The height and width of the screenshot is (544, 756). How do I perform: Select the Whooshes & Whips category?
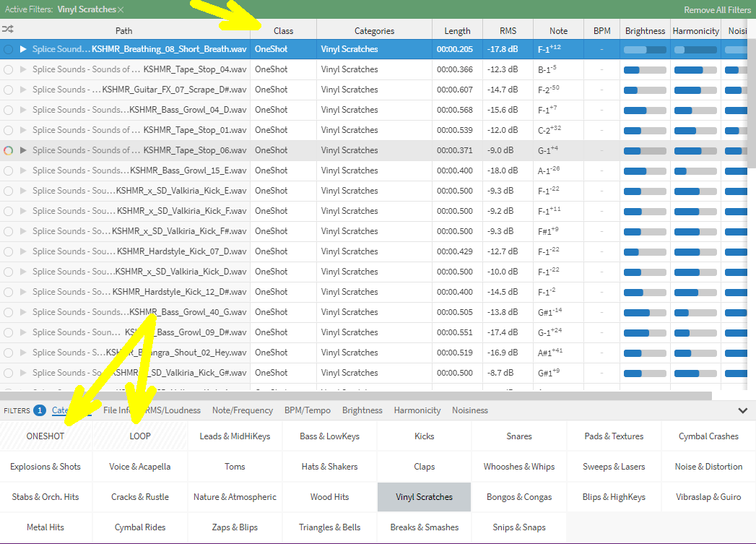click(519, 467)
